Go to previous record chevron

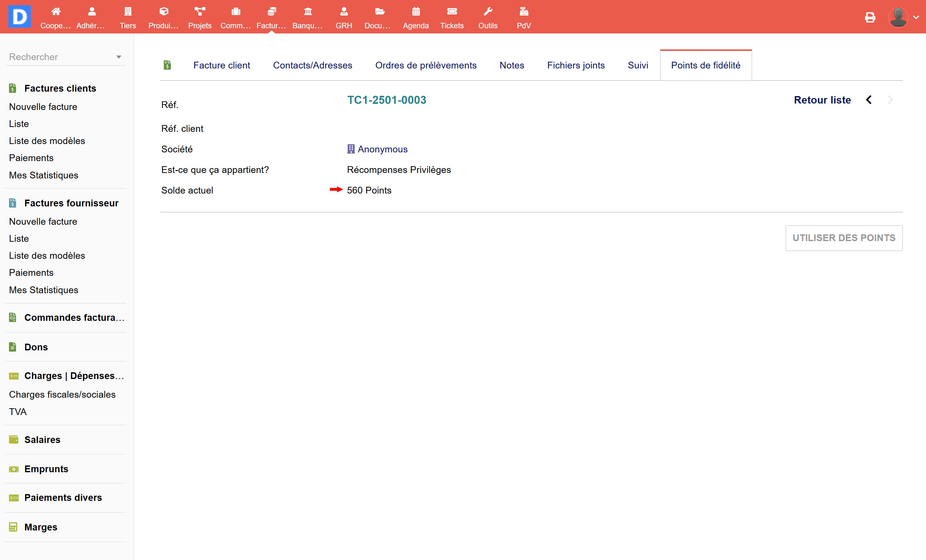tap(868, 100)
